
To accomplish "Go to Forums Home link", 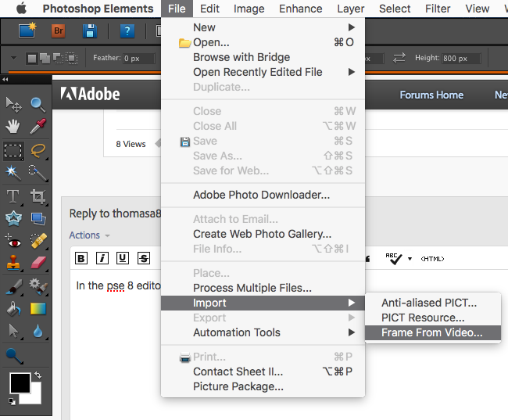I will pyautogui.click(x=431, y=95).
